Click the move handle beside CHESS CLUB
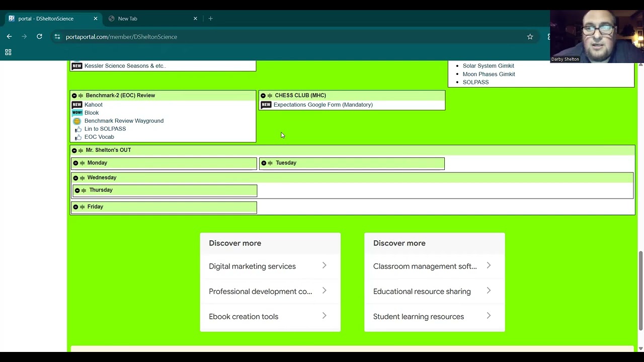 (x=270, y=96)
